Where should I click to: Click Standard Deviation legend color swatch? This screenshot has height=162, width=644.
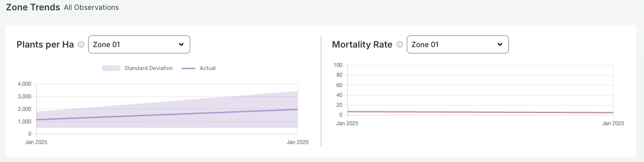pyautogui.click(x=111, y=68)
